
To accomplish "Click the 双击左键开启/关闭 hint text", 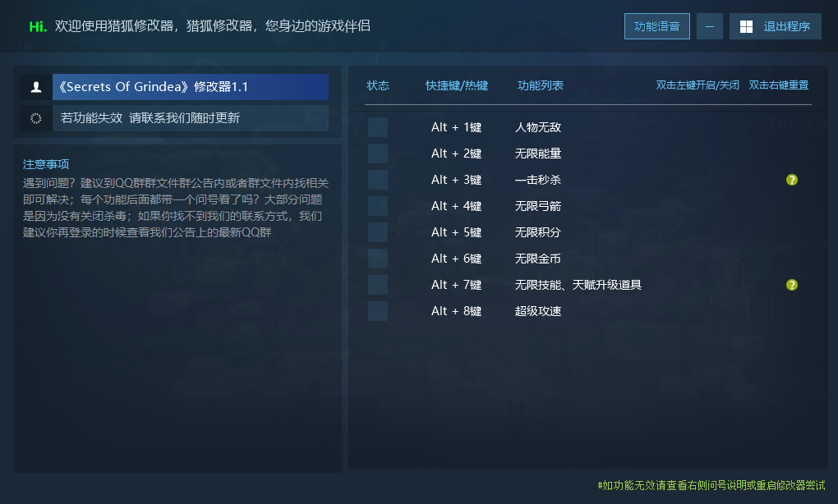I will (x=698, y=85).
